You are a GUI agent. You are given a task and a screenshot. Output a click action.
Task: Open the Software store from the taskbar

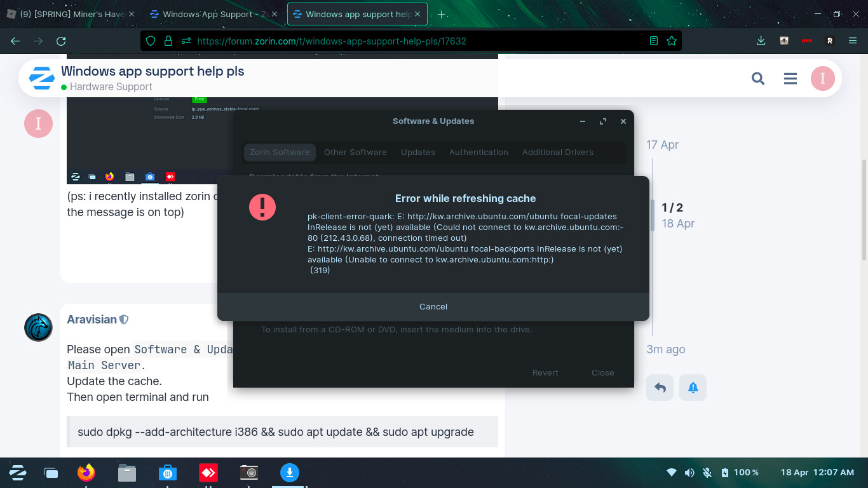(x=168, y=472)
